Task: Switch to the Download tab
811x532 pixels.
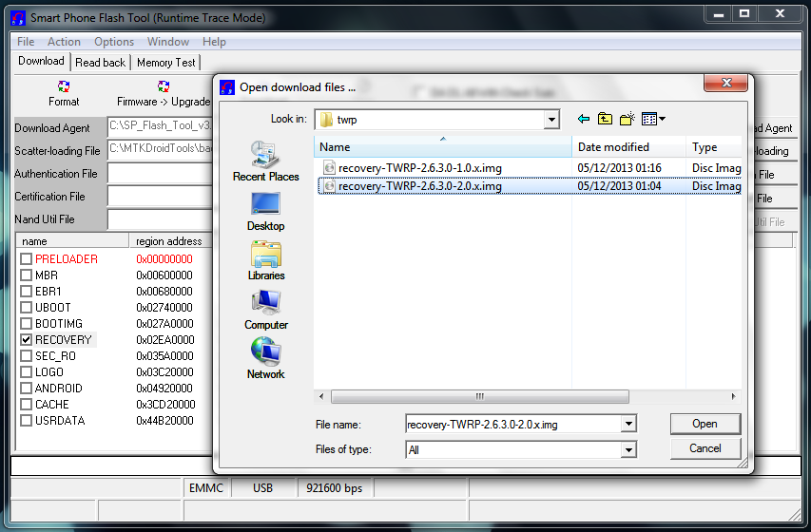Action: point(41,61)
